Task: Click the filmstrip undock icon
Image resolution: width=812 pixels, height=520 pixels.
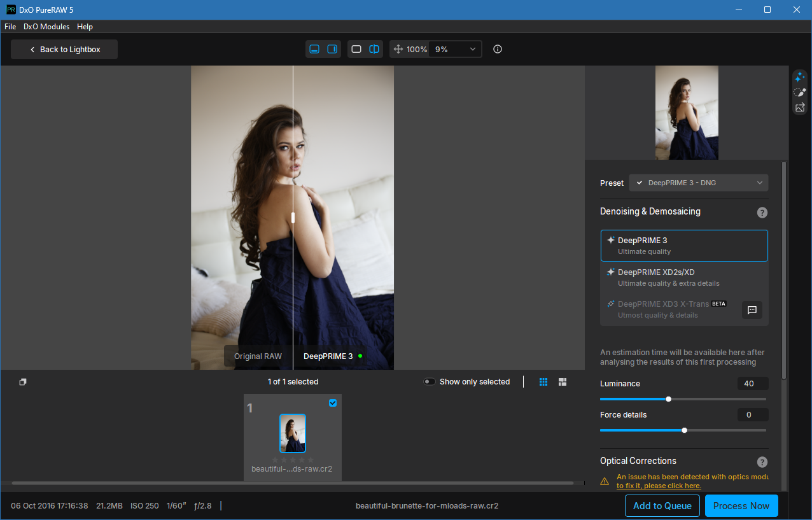Action: point(23,382)
